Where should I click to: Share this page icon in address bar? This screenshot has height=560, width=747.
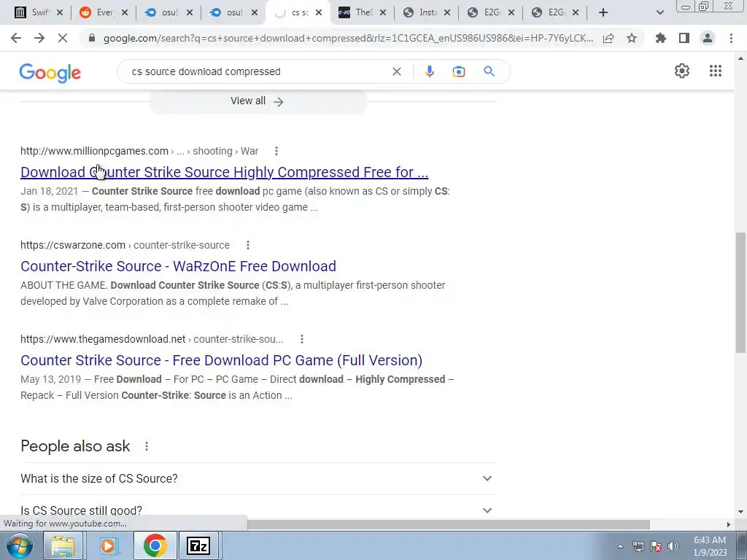coord(608,38)
